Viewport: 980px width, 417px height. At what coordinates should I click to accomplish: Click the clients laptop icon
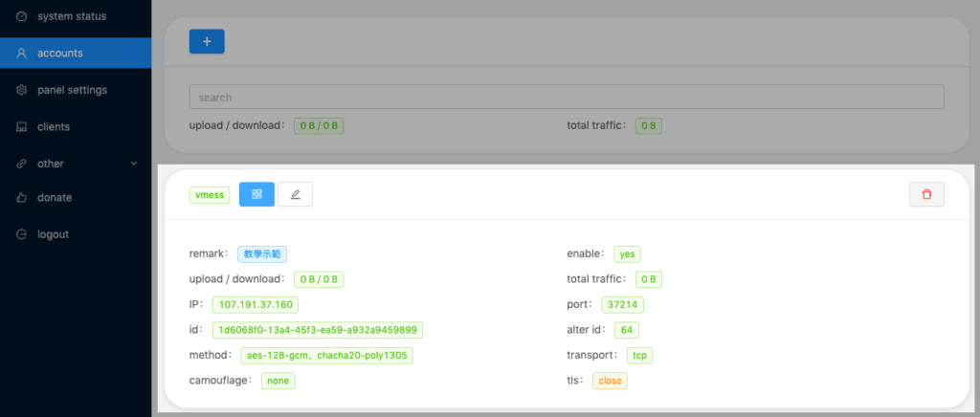tap(22, 126)
